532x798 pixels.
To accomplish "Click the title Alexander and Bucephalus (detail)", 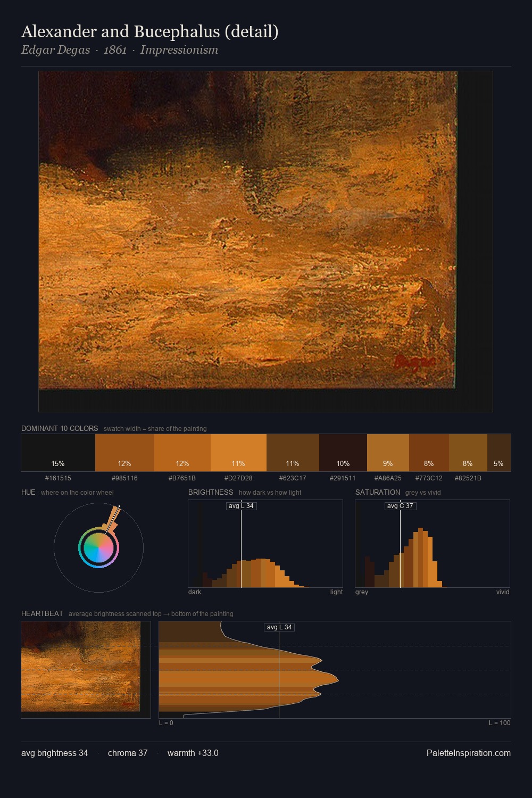I will tap(150, 31).
